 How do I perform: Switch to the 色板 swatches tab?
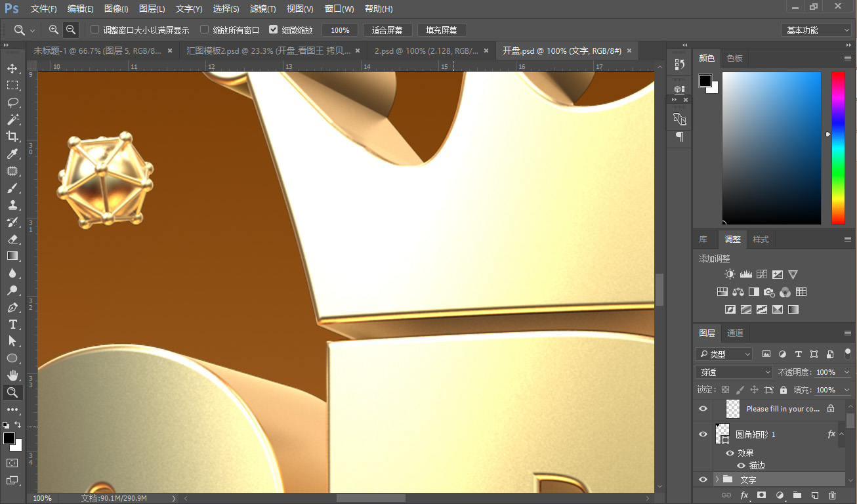pos(735,58)
